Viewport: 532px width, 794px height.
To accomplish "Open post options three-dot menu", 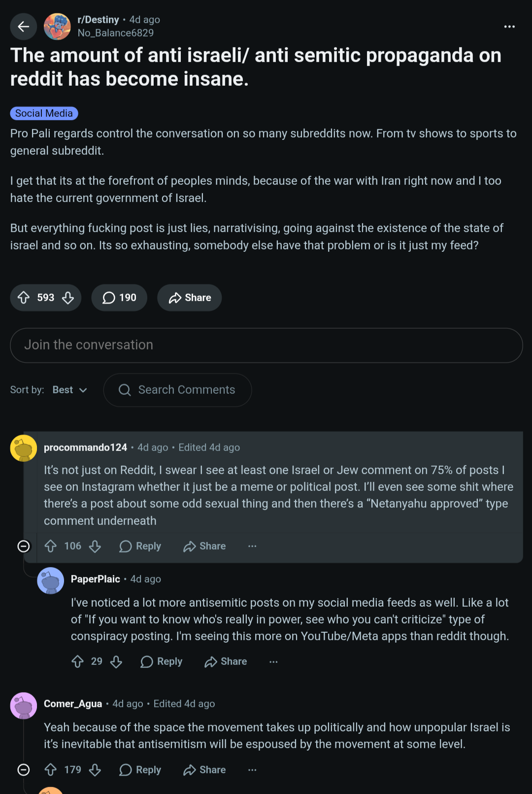I will [x=509, y=27].
